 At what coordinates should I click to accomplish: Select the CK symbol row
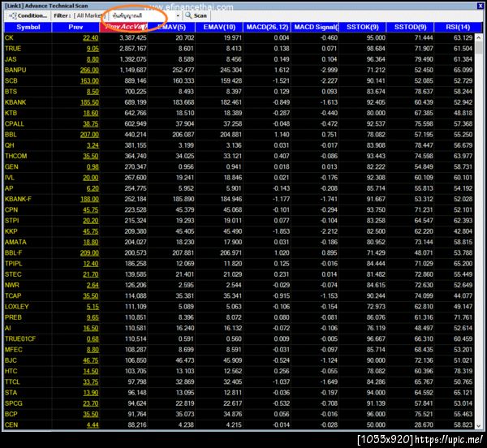pyautogui.click(x=9, y=38)
